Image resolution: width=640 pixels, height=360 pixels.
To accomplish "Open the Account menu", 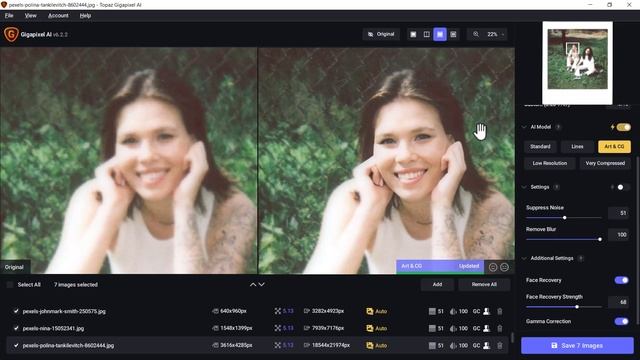I will click(x=58, y=16).
